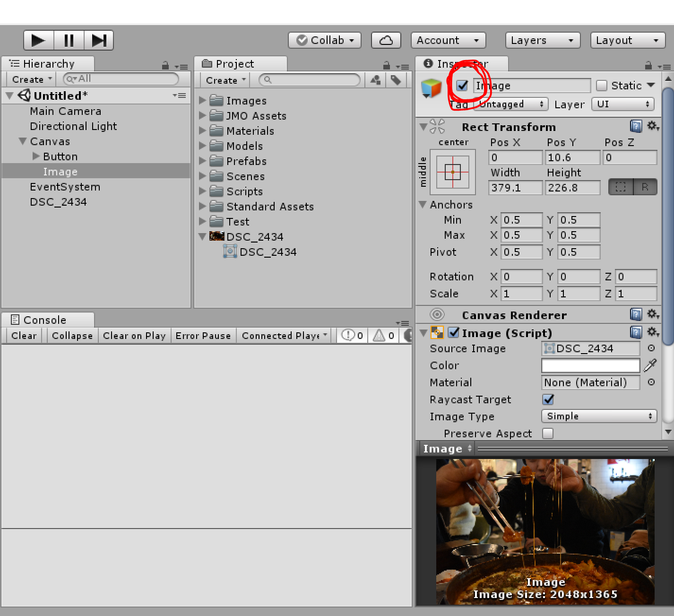Start Play mode with the play button
This screenshot has width=674, height=616.
coord(39,40)
